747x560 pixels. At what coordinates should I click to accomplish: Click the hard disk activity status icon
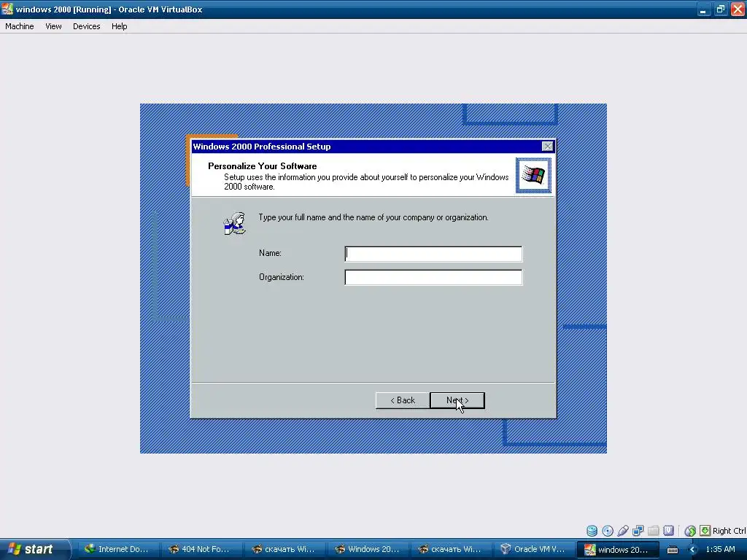click(x=592, y=531)
